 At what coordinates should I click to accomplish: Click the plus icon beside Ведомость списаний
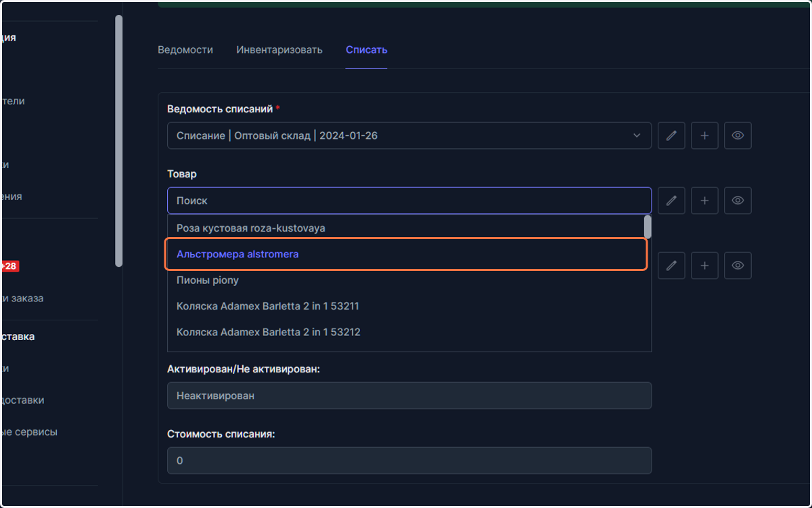tap(704, 135)
